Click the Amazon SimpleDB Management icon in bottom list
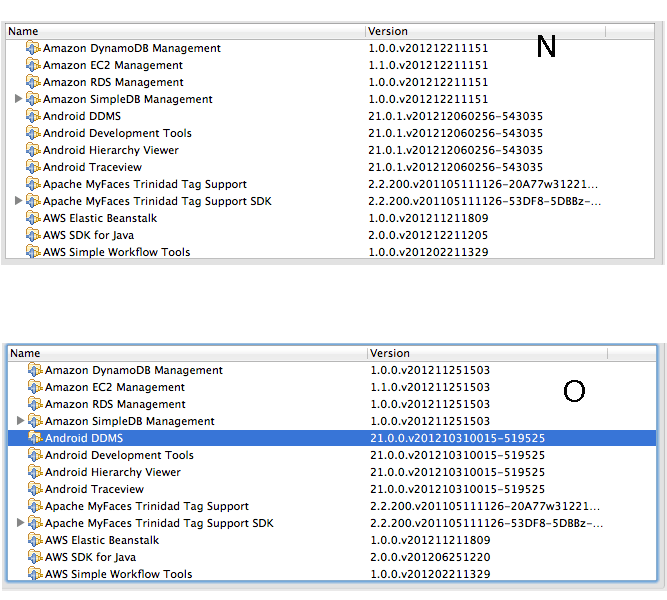Image resolution: width=667 pixels, height=600 pixels. coord(35,421)
